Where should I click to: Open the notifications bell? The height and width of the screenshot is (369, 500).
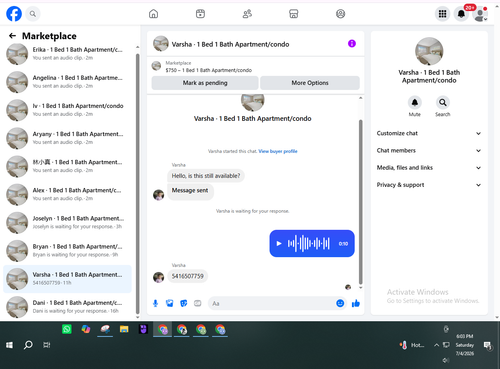pos(461,14)
